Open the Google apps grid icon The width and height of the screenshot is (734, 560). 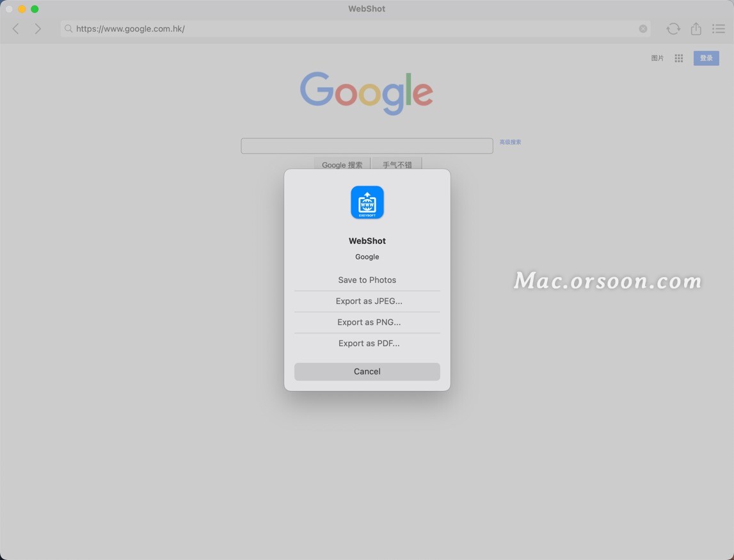point(679,58)
